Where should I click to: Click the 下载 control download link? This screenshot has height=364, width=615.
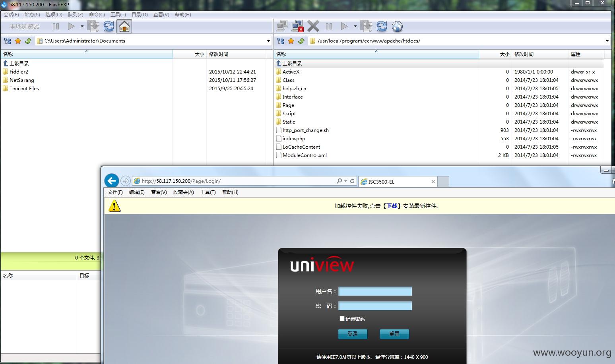392,206
